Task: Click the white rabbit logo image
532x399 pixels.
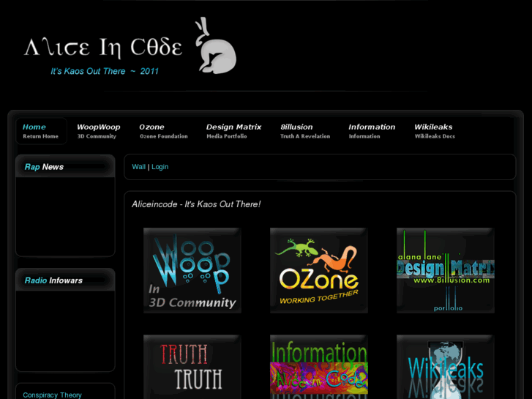Action: pos(216,45)
